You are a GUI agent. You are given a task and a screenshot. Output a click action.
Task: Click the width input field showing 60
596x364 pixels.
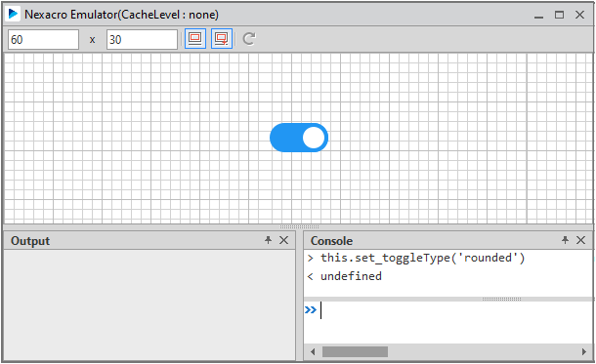[43, 39]
